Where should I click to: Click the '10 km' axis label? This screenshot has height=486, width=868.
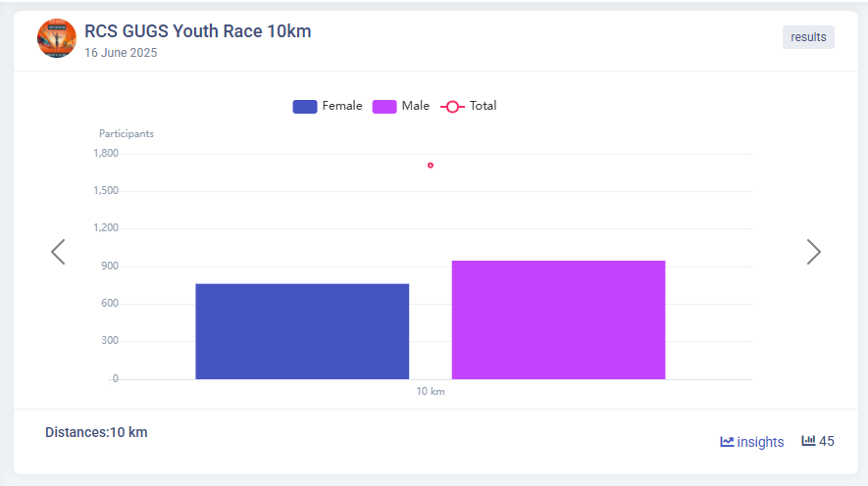[431, 392]
